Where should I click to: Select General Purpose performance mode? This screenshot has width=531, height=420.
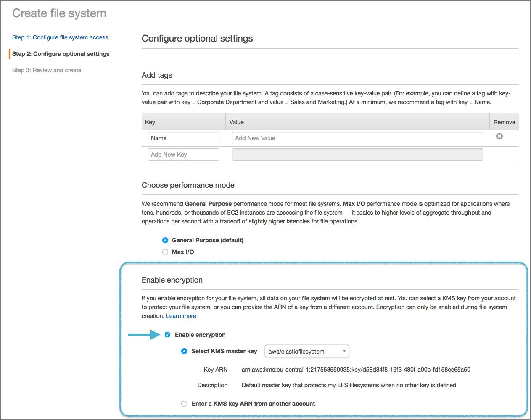[165, 240]
